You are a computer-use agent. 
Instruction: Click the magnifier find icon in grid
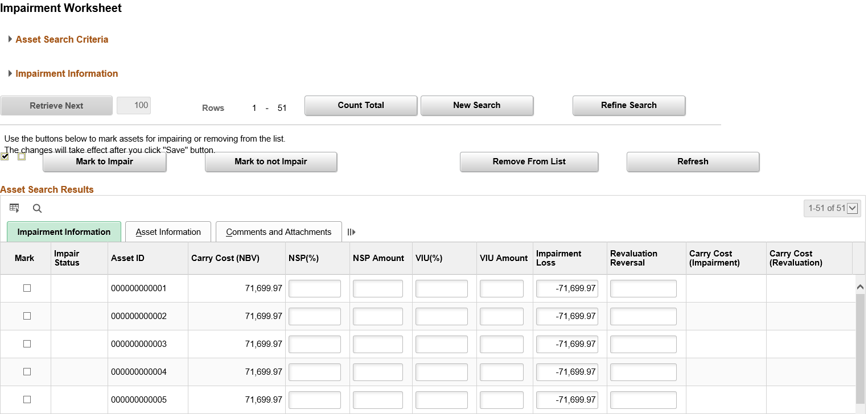click(37, 208)
